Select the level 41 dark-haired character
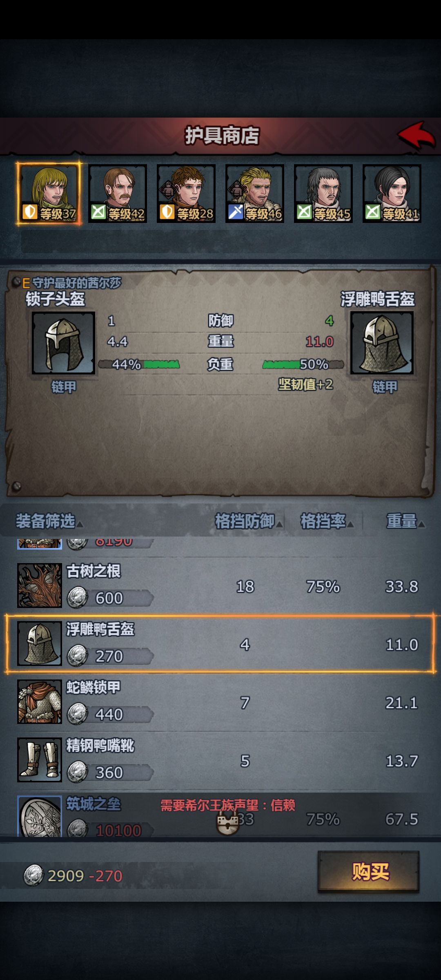Viewport: 441px width, 980px height. point(392,193)
